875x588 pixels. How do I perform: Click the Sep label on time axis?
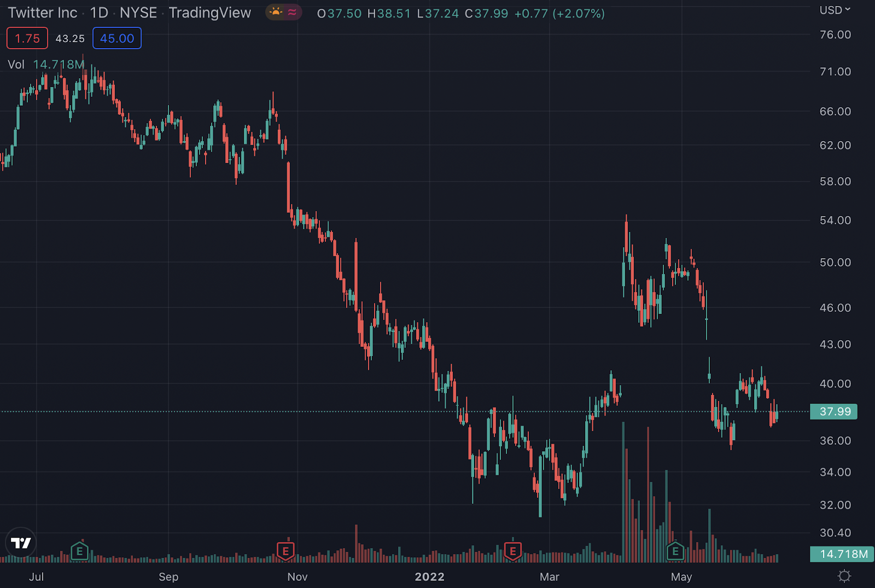point(168,577)
